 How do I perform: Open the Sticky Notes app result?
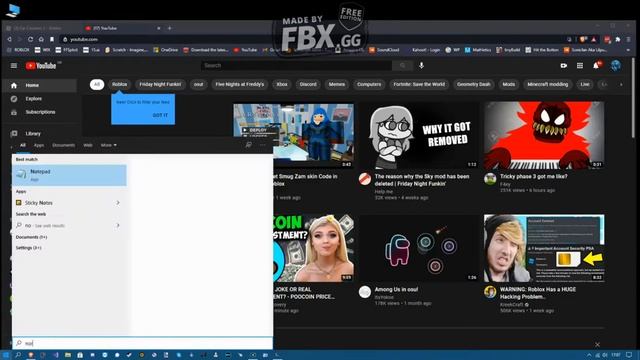pos(64,202)
